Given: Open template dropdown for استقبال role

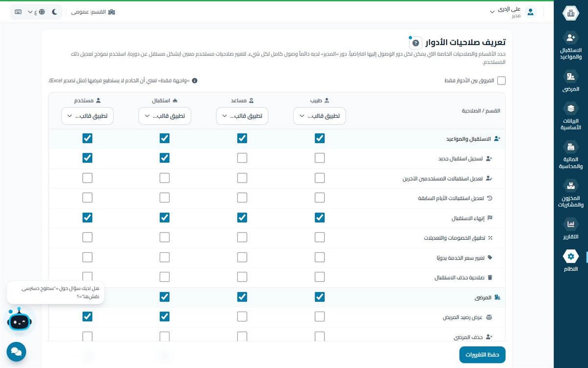Looking at the screenshot, I should tap(165, 116).
